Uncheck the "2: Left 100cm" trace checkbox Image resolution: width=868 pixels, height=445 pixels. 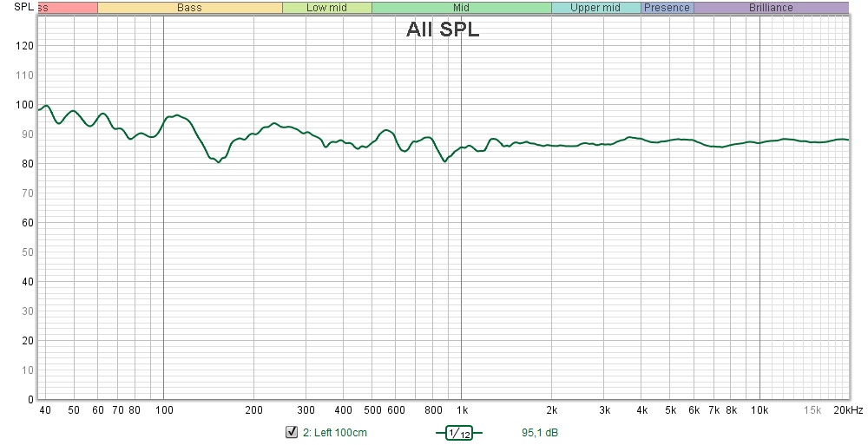coord(292,433)
